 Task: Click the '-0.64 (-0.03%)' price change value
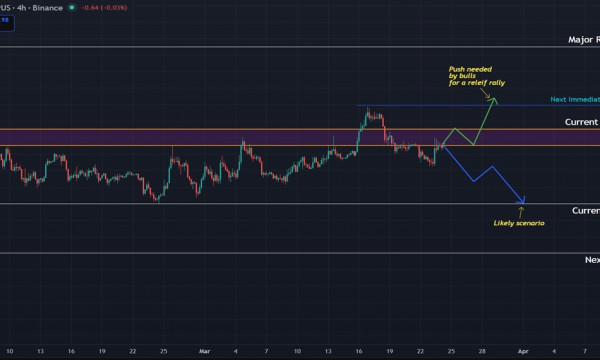(104, 8)
